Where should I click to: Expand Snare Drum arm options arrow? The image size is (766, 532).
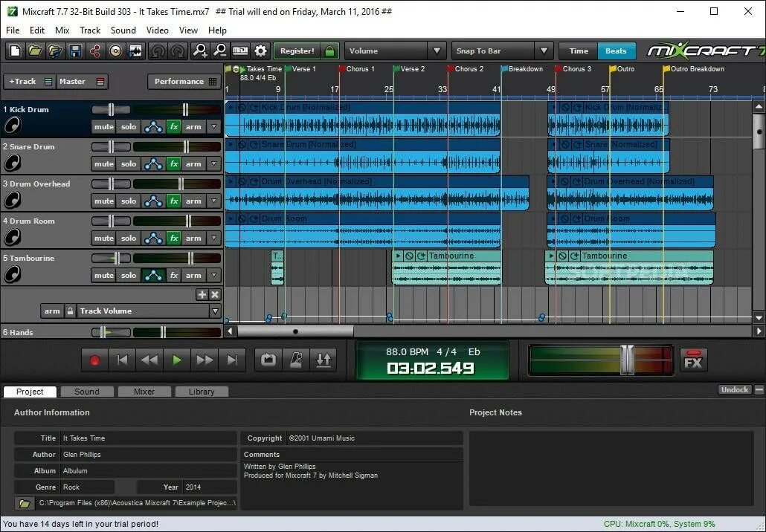click(213, 164)
